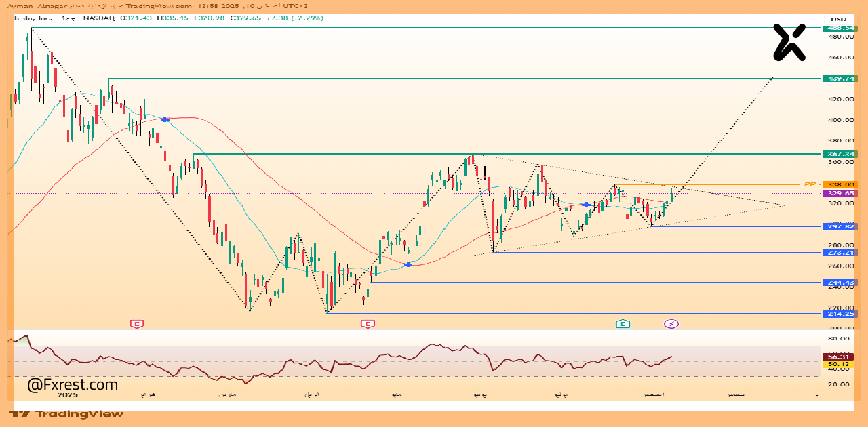Click the 460.00 price axis tick
This screenshot has width=868, height=427.
[x=840, y=58]
